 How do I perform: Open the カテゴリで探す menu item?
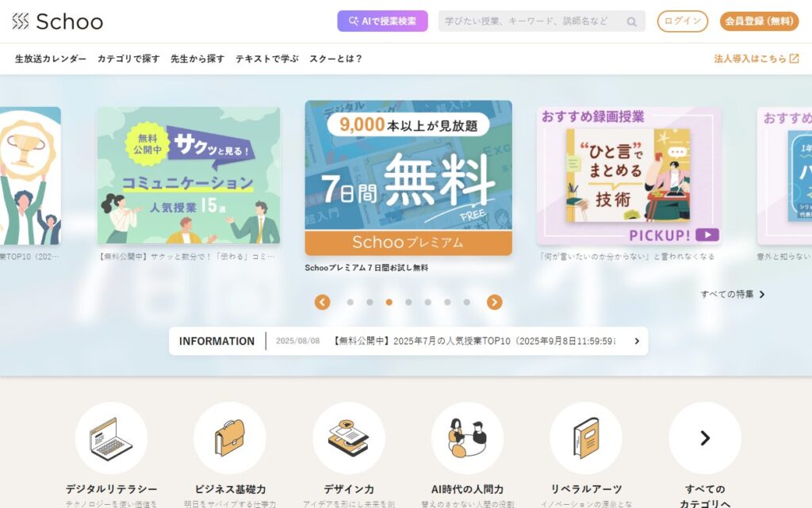128,59
